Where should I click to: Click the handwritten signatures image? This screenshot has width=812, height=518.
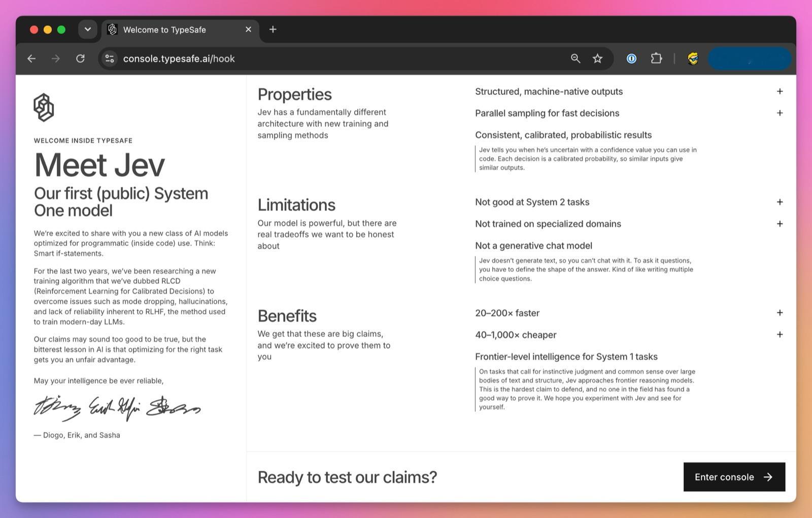[x=117, y=408]
